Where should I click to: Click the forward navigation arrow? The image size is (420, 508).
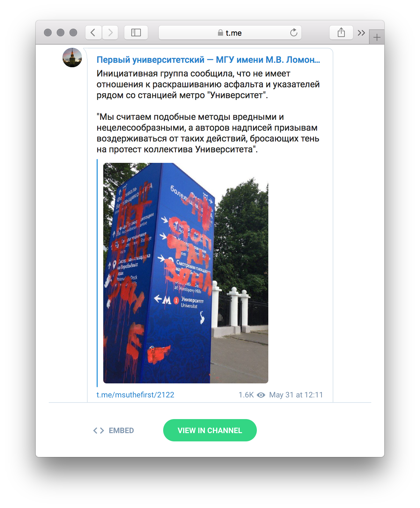click(x=110, y=33)
